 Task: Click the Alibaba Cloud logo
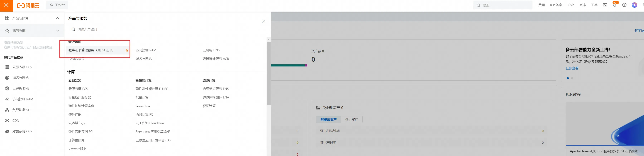pyautogui.click(x=28, y=6)
